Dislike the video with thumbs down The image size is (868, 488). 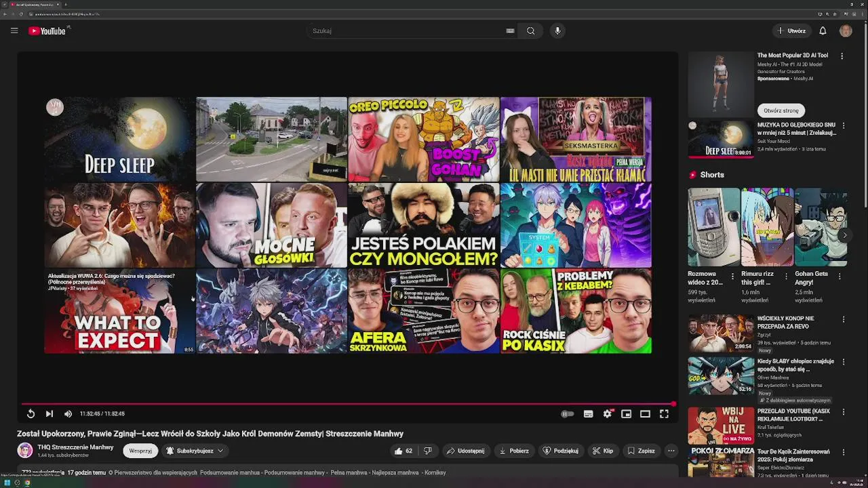click(427, 451)
